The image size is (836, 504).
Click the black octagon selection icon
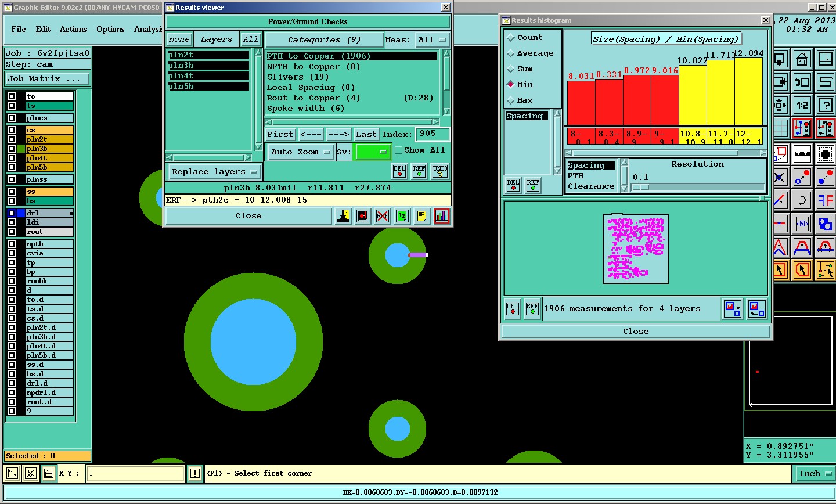pos(825,154)
